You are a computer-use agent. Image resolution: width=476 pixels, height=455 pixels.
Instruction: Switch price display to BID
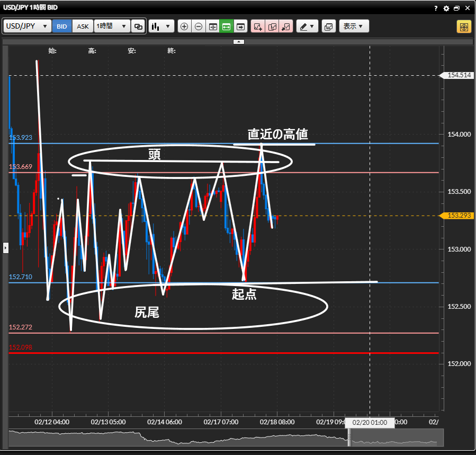pyautogui.click(x=62, y=26)
